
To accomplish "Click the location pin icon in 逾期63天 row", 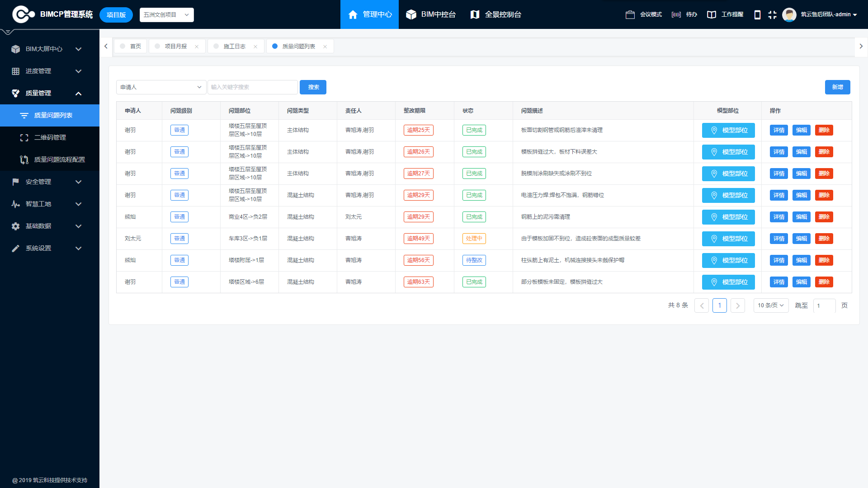I will tap(714, 282).
